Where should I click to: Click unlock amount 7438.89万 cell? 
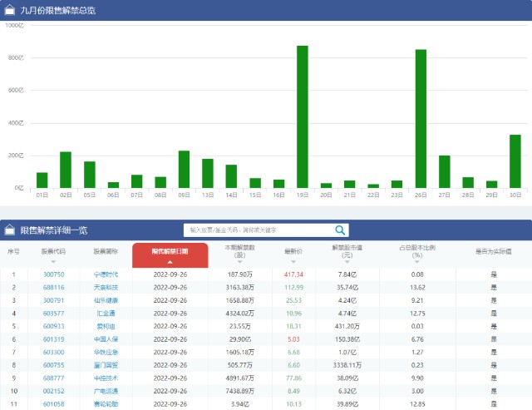pyautogui.click(x=240, y=391)
